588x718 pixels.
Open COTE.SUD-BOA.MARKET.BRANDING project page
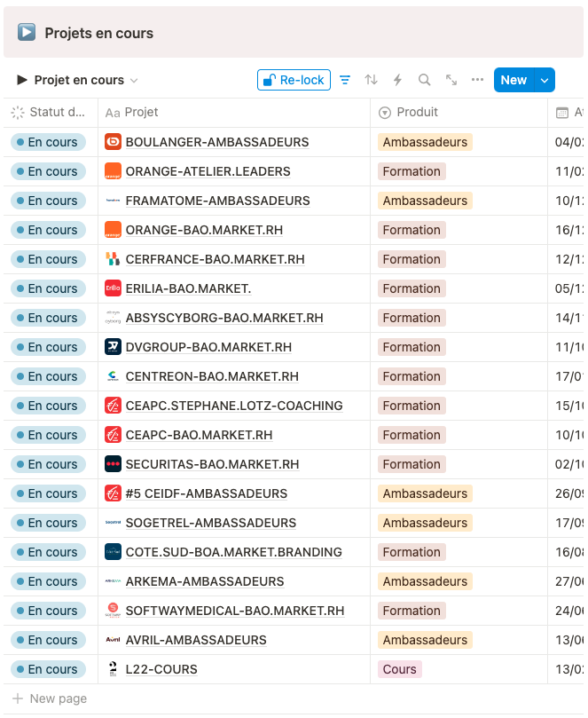coord(234,552)
